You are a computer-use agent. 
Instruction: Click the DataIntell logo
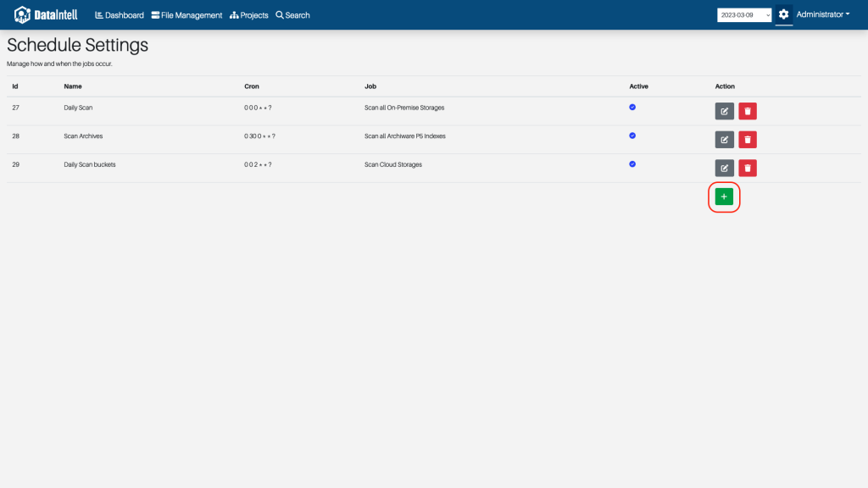pos(46,15)
